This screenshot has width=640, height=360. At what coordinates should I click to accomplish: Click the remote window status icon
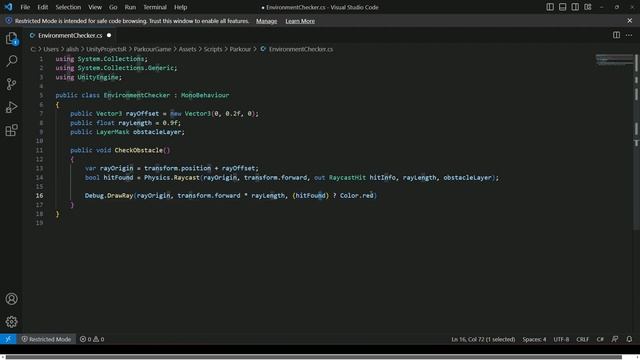click(8, 339)
